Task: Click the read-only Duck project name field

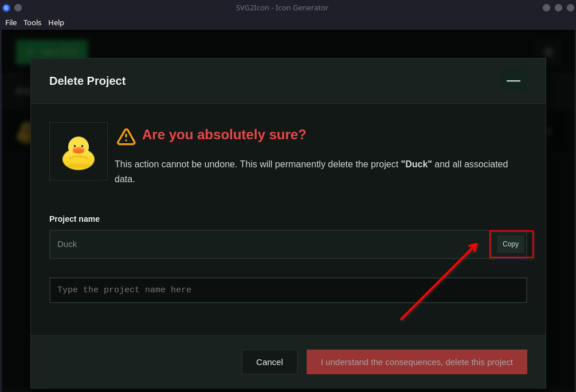Action: point(269,244)
